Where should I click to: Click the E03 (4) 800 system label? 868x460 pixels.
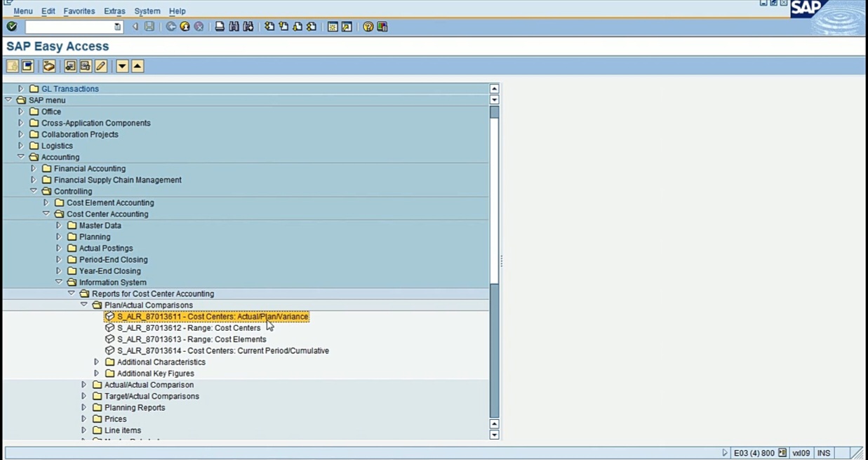tap(754, 453)
